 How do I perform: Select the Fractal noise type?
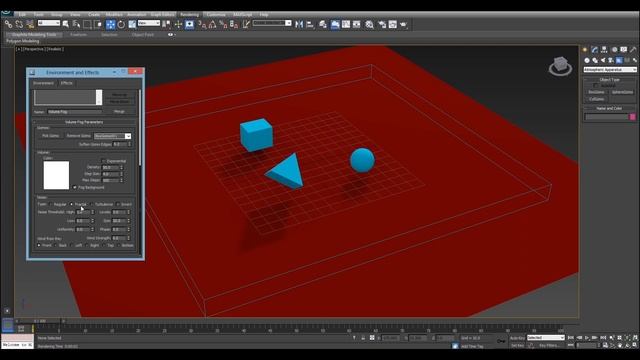(x=71, y=204)
